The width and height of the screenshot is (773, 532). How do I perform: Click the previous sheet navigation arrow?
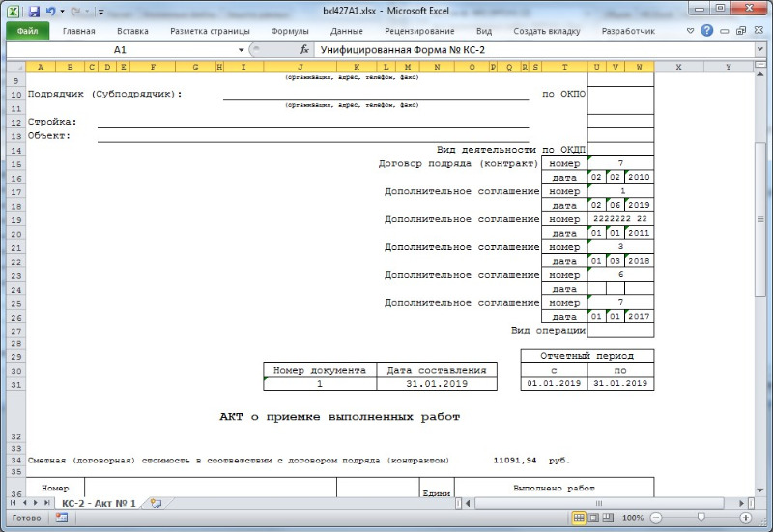coord(24,503)
